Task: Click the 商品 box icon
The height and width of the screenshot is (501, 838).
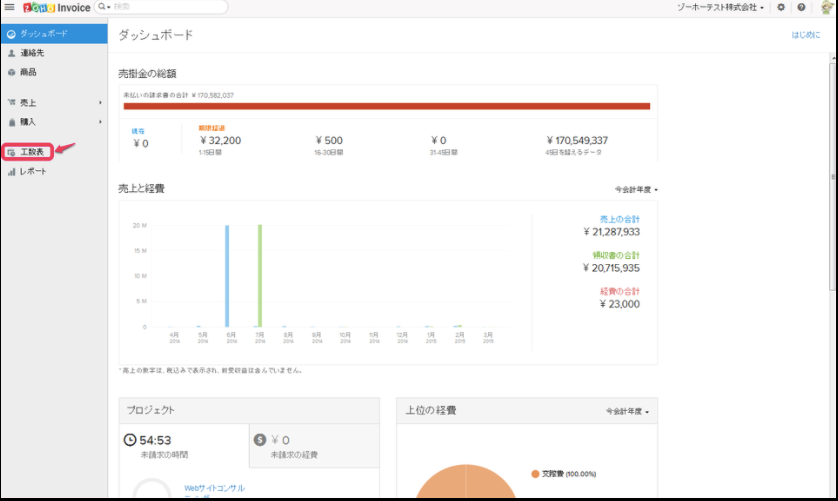Action: click(x=11, y=72)
